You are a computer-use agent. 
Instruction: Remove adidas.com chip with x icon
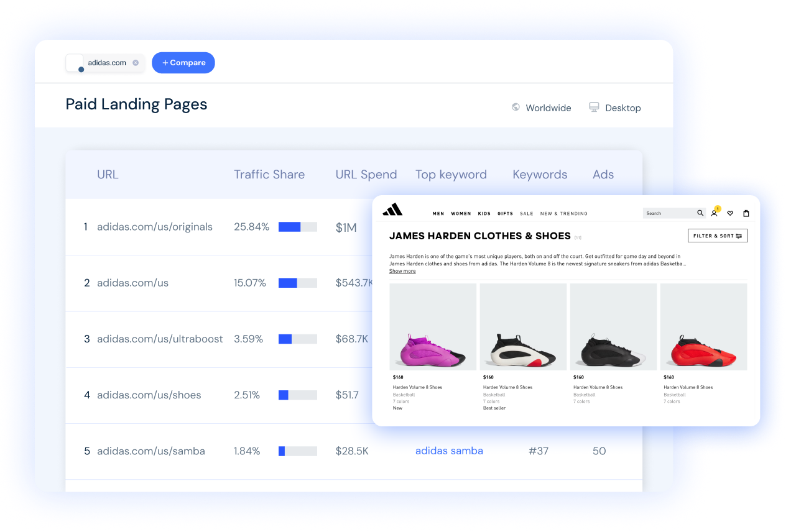point(136,63)
